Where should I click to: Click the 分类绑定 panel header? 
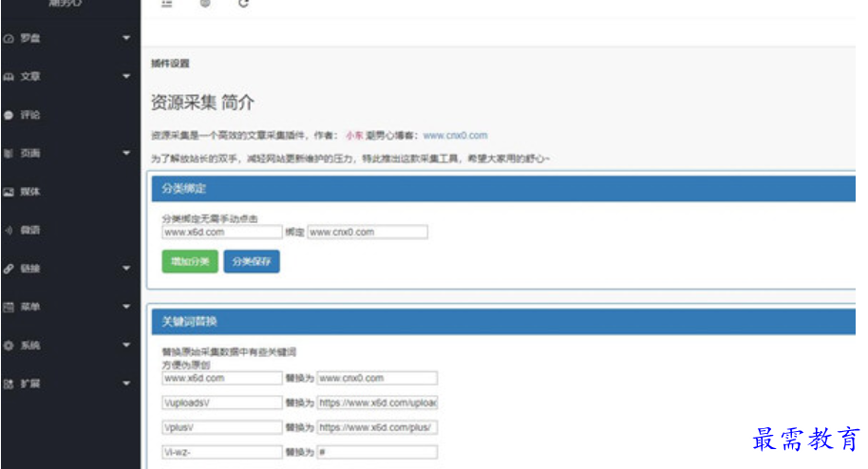pos(503,189)
